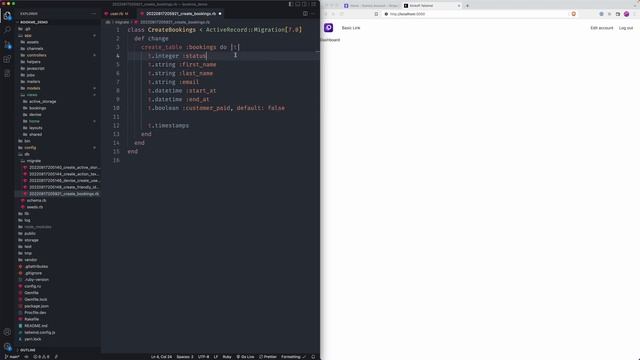Split the editor to the right

click(305, 13)
